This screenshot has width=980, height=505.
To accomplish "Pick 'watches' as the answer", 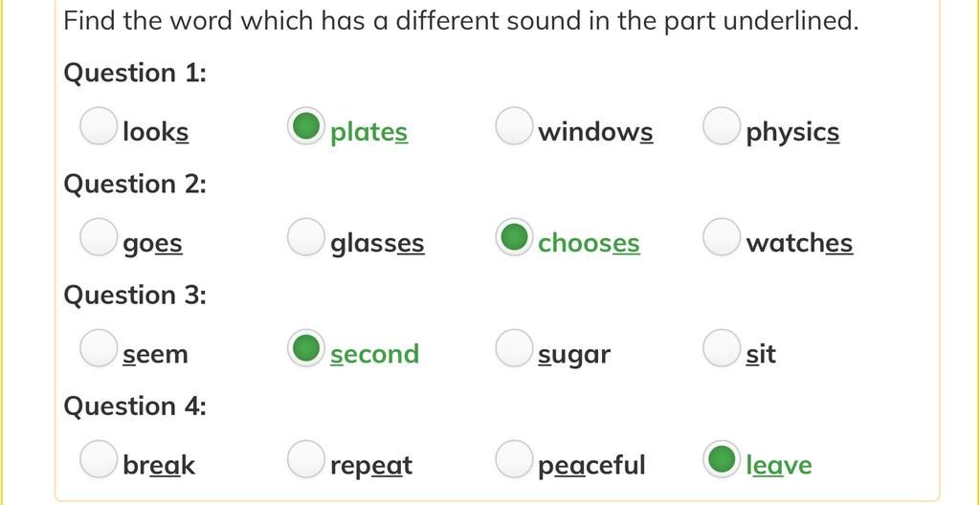I will pos(722,237).
